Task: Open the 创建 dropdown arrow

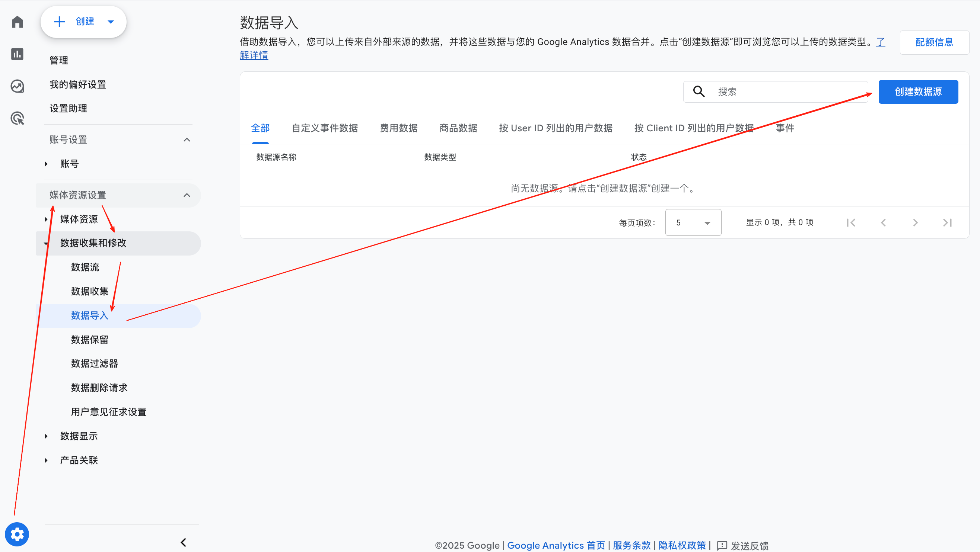Action: pos(111,22)
